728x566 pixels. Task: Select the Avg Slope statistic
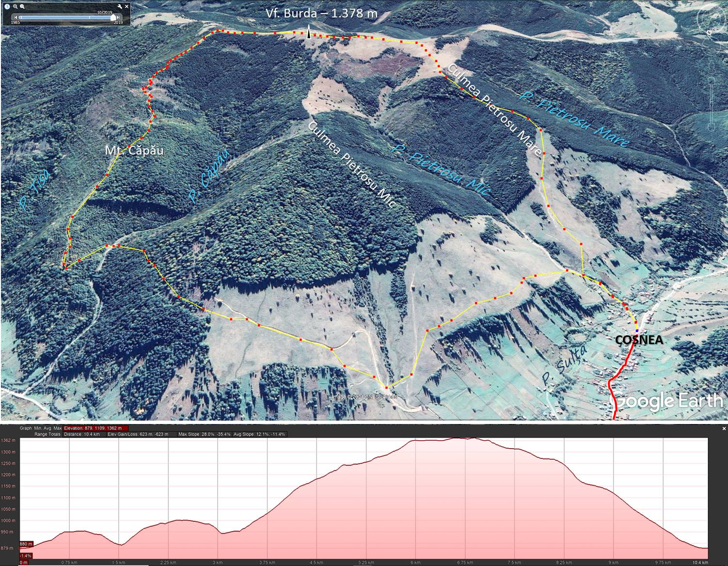(259, 434)
